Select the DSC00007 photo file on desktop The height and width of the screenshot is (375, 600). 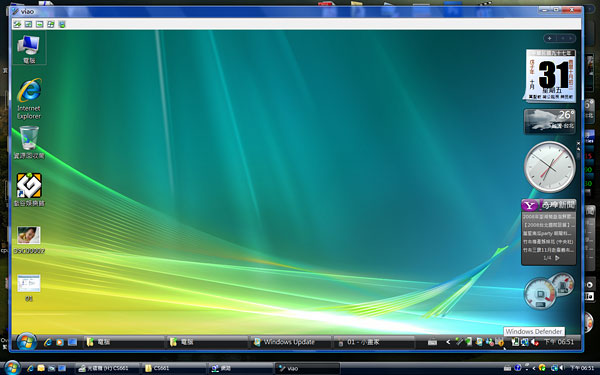point(29,240)
